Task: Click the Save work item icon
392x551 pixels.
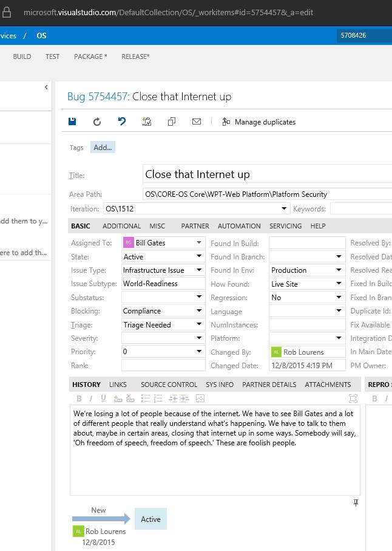Action: pyautogui.click(x=72, y=121)
